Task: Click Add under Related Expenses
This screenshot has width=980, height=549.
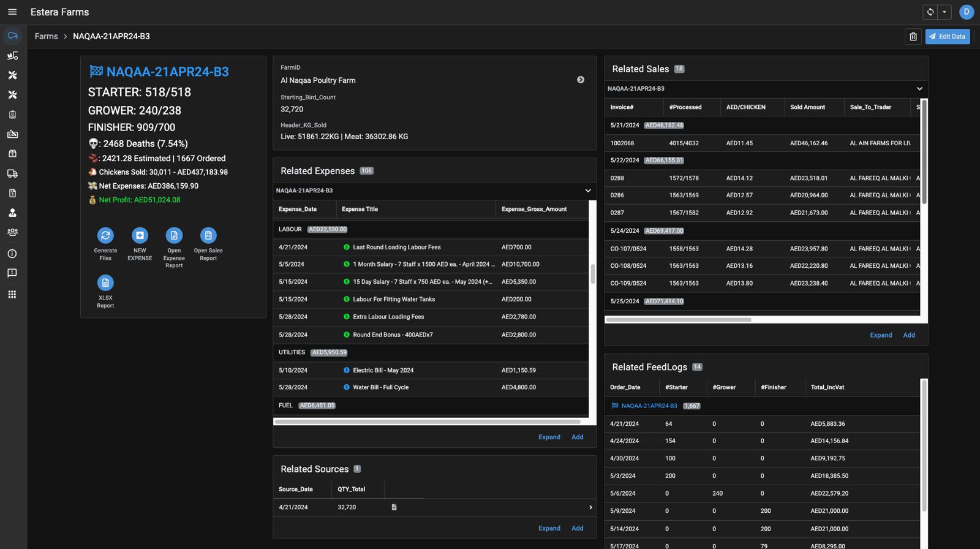Action: pyautogui.click(x=578, y=437)
